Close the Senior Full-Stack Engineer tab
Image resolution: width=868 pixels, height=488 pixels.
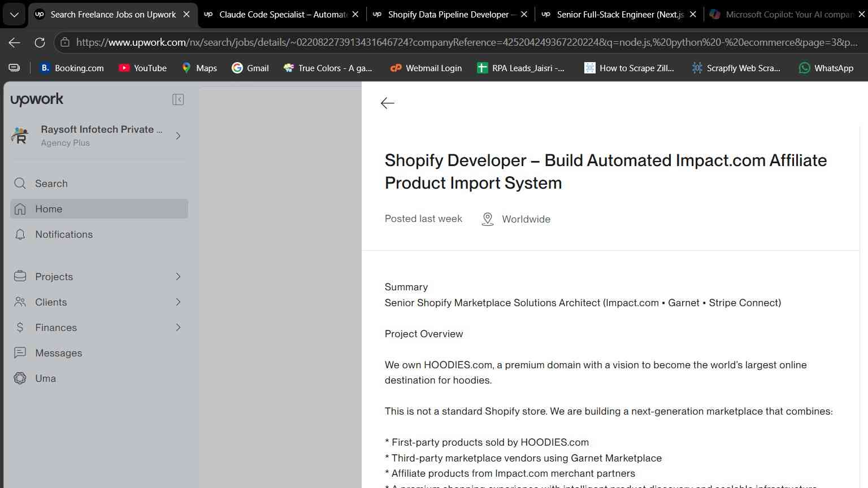tap(693, 15)
